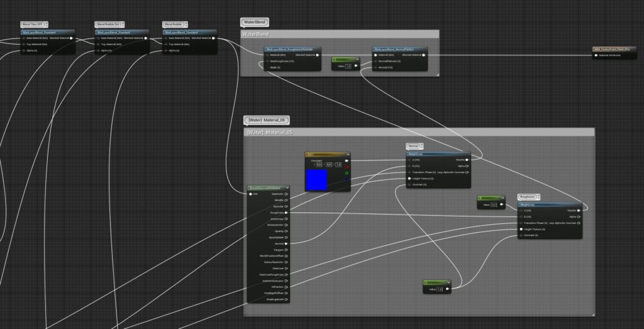Click the Material Attributes input pin on the final node

point(594,55)
